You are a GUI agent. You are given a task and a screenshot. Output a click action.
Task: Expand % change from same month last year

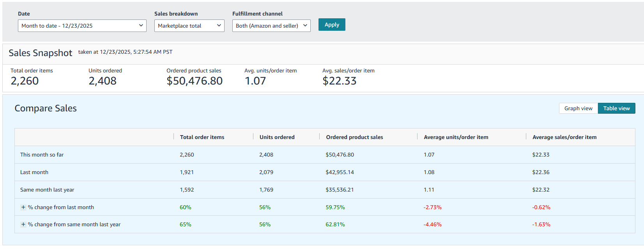[23, 224]
